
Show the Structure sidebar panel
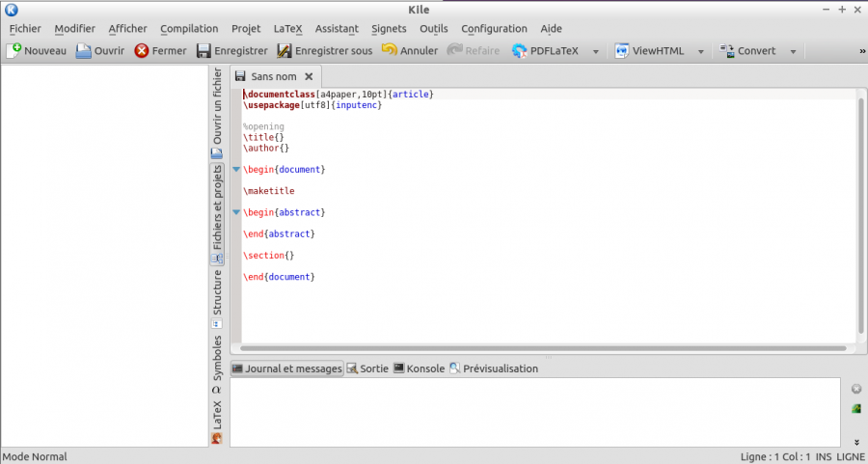[x=217, y=299]
